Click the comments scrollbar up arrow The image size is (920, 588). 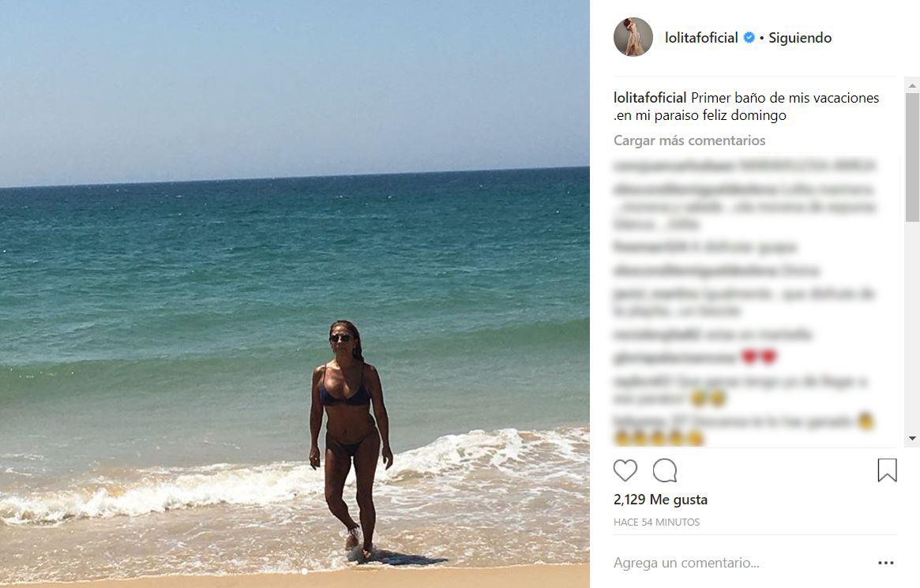[912, 85]
